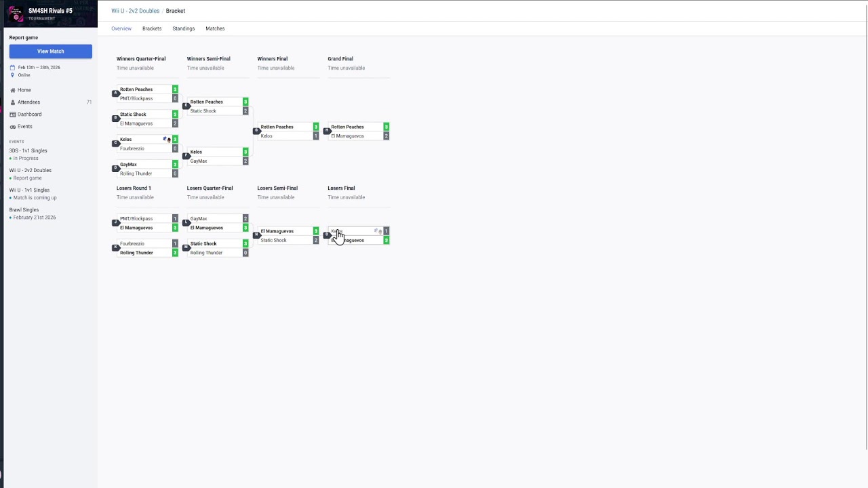The height and width of the screenshot is (488, 868).
Task: Open the 3DS - 1v1 Singles event
Action: coord(28,151)
